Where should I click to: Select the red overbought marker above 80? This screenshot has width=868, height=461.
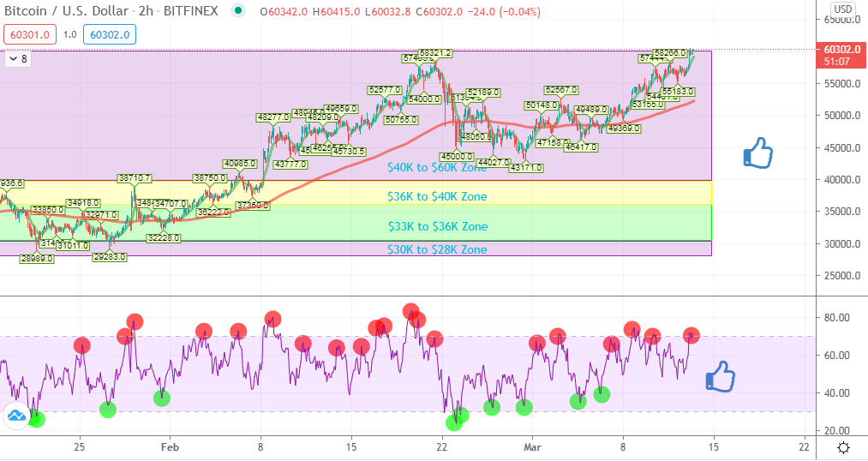coord(410,311)
